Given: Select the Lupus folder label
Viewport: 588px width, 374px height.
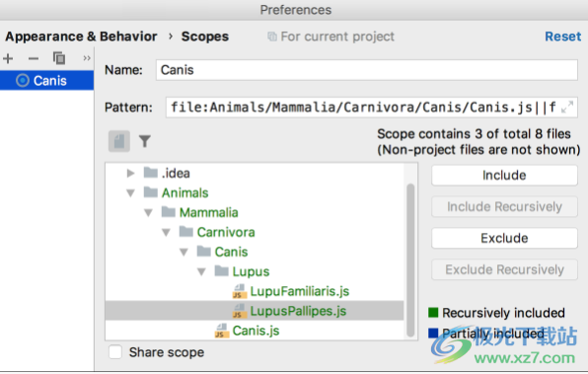Looking at the screenshot, I should click(251, 271).
